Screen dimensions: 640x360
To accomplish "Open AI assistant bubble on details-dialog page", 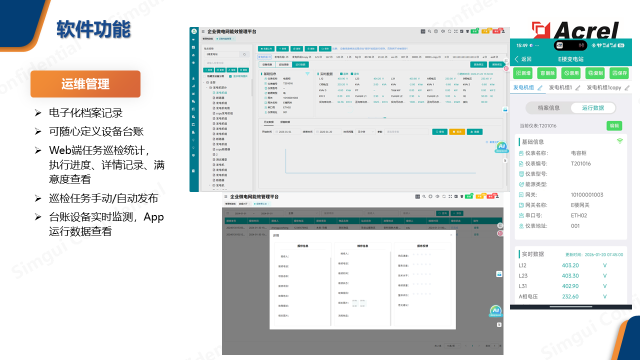I will tap(496, 311).
